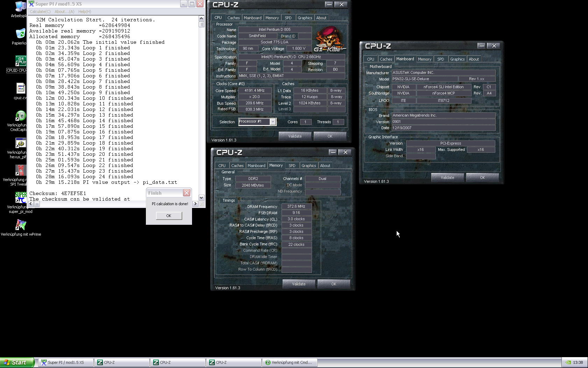This screenshot has width=588, height=368.
Task: Click OK in the Mainboard window
Action: click(482, 178)
